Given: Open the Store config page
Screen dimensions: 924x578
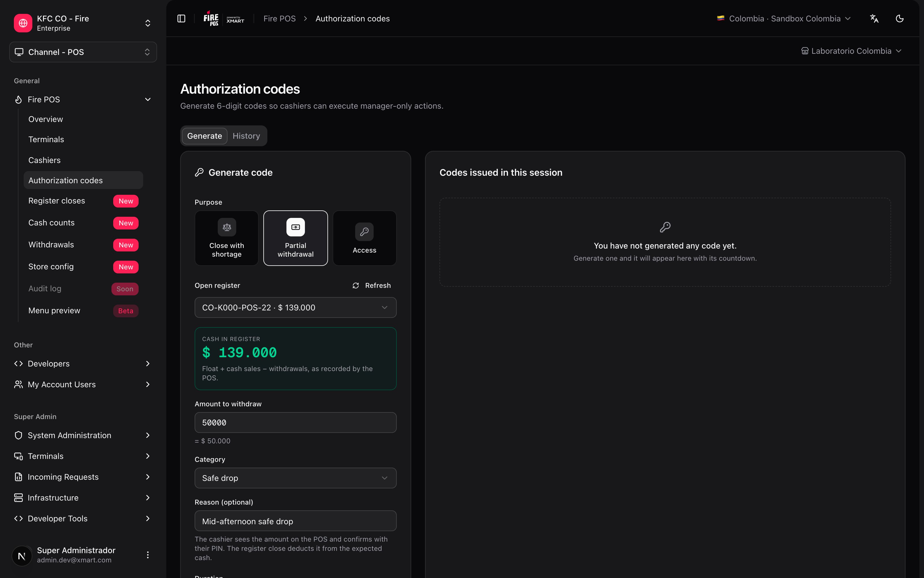Looking at the screenshot, I should click(x=83, y=266).
